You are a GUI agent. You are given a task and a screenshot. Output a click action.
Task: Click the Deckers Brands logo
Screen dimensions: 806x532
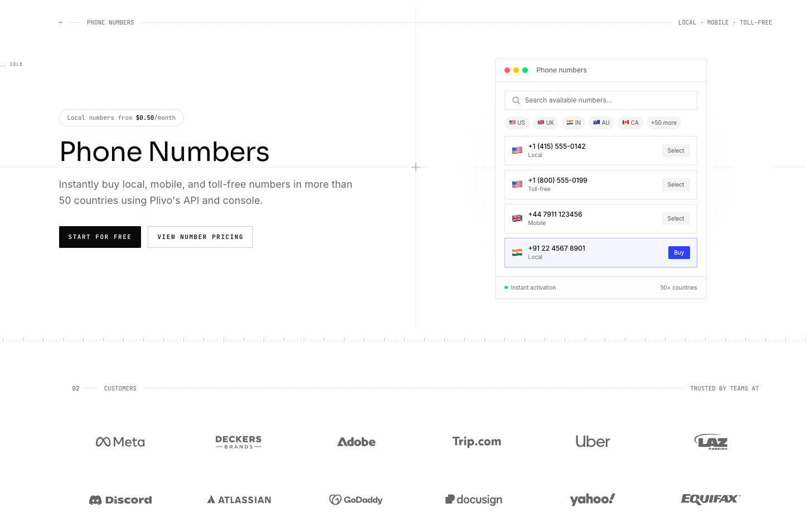239,442
